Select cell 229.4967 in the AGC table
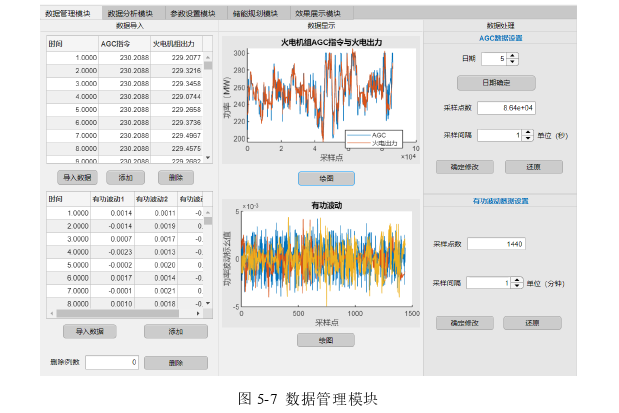619x413 pixels. point(176,135)
